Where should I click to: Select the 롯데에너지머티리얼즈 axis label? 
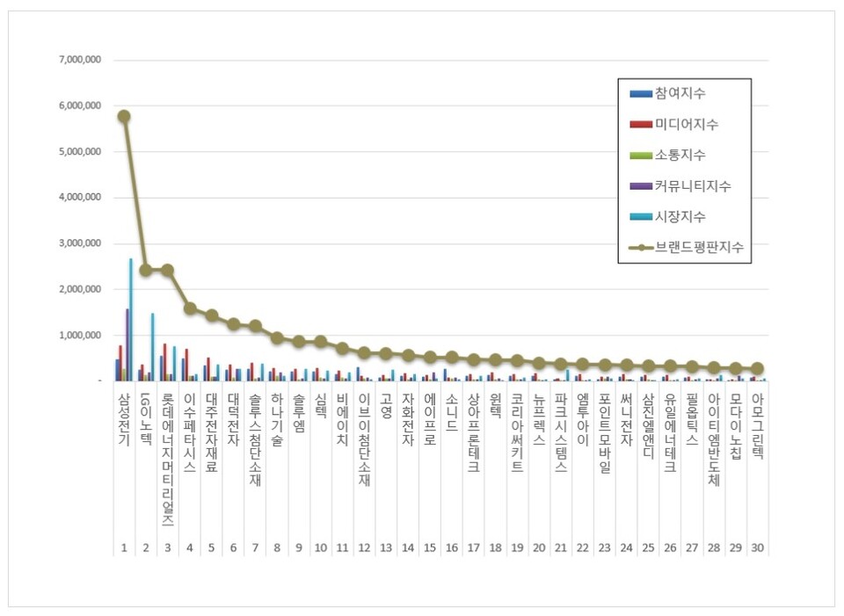click(167, 459)
